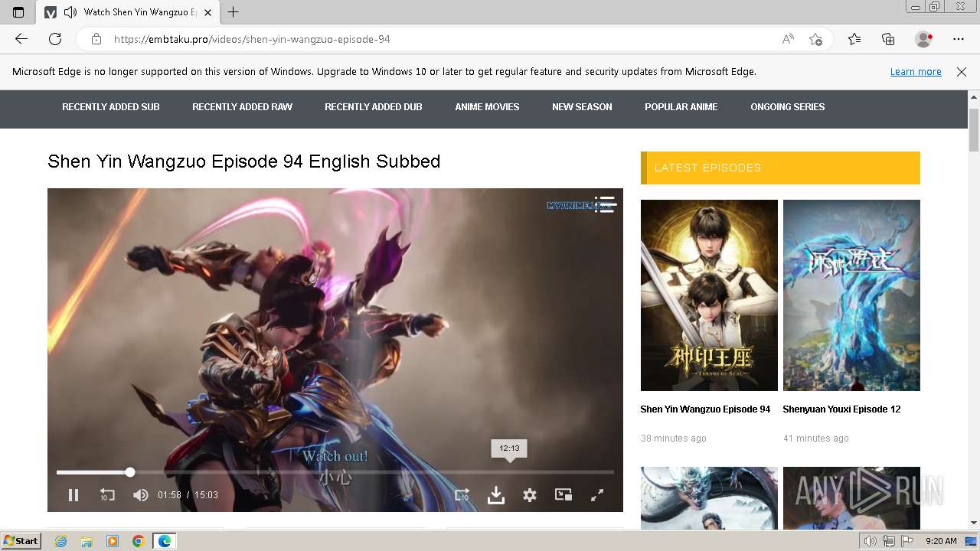Close the Watch Shen Yin Wangzuo tab
This screenshot has width=980, height=551.
[x=207, y=12]
